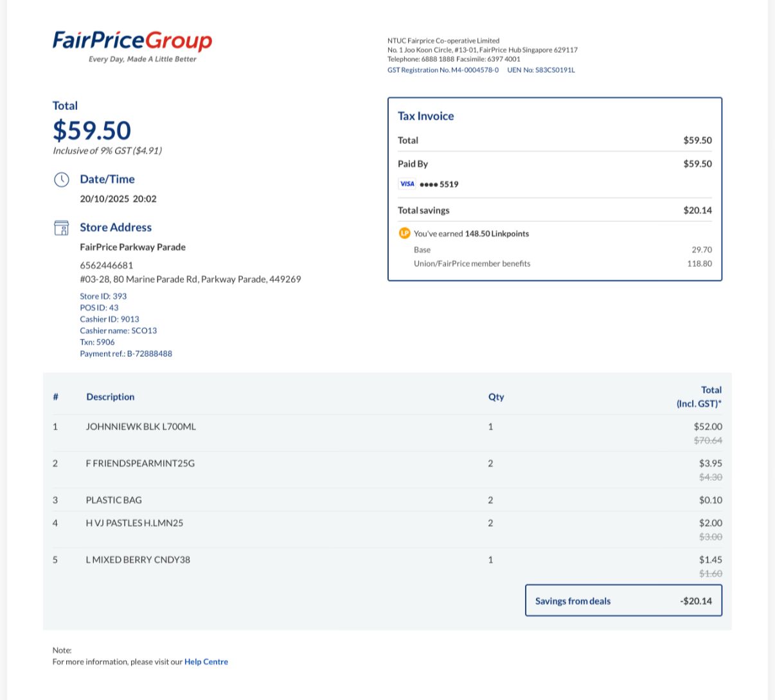Click the PLASTIC BAG line item

click(387, 499)
